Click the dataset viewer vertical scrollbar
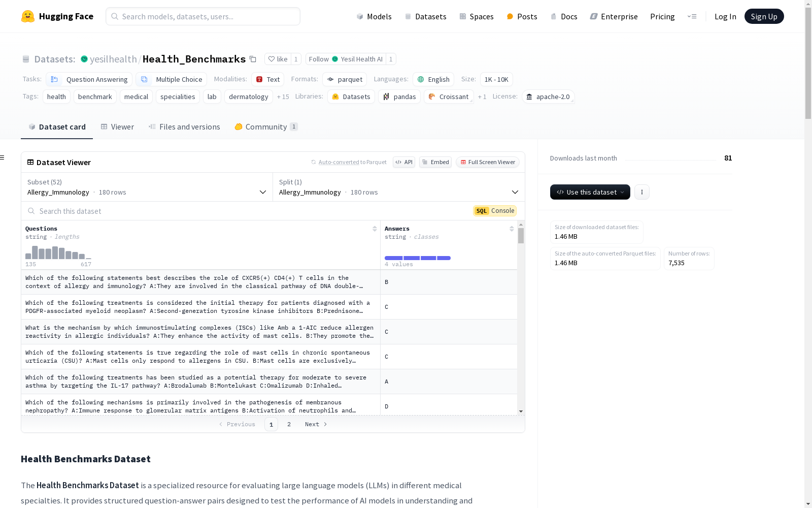Screen dimensions: 812x508 (x=521, y=236)
